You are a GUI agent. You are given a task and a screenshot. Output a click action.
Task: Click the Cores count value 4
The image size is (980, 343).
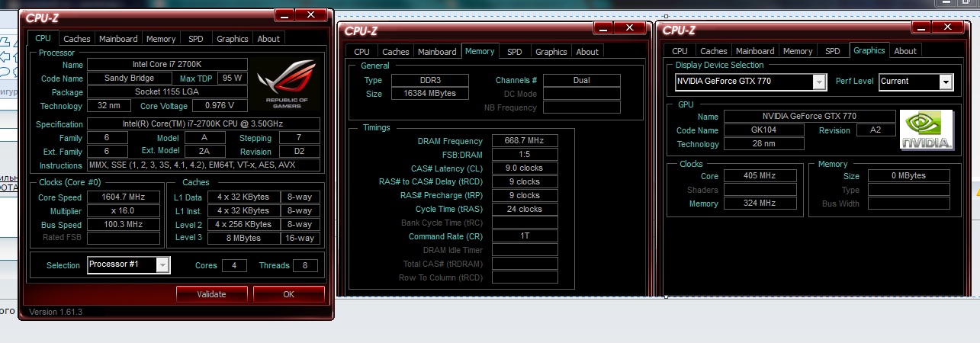click(x=234, y=265)
